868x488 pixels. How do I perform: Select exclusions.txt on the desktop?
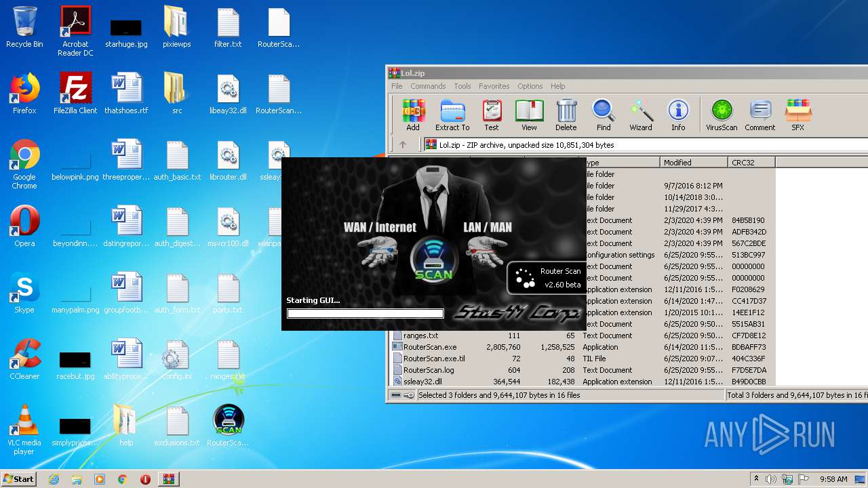click(x=176, y=426)
